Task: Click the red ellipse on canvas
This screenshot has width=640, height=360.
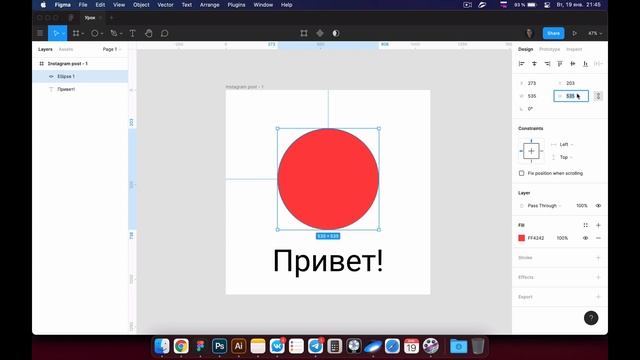Action: [x=328, y=179]
